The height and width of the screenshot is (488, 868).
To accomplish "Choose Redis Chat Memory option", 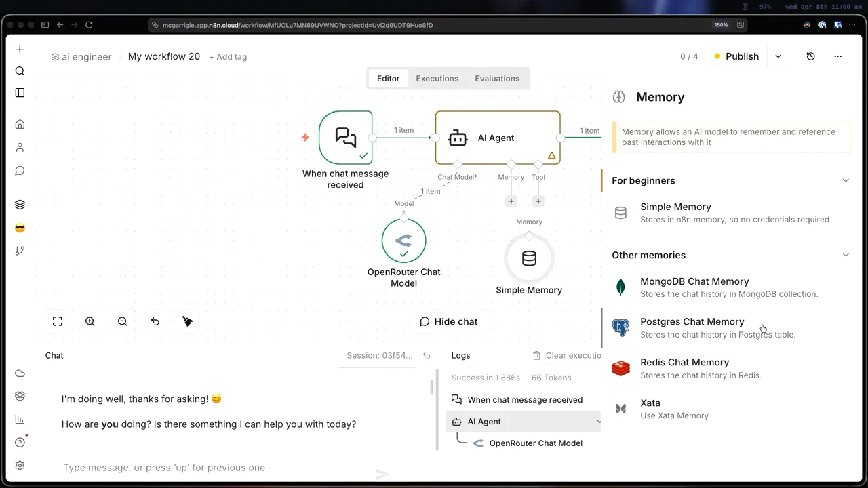I will pos(731,369).
